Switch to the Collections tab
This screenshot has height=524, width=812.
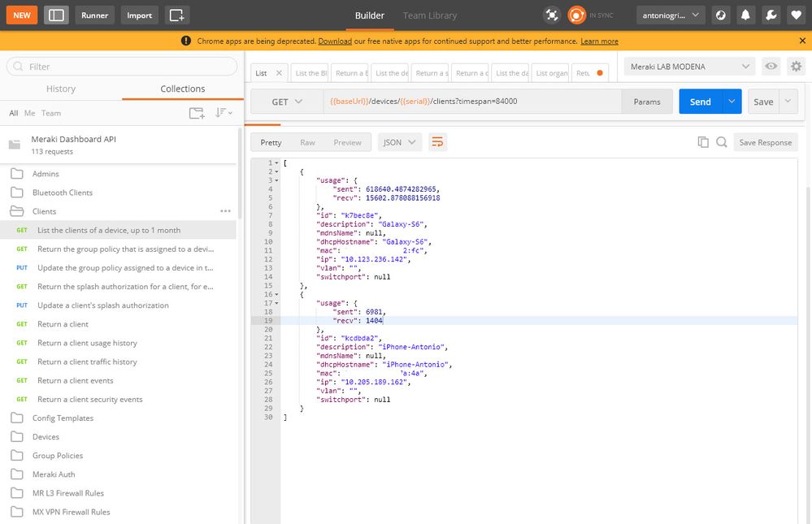click(x=183, y=89)
